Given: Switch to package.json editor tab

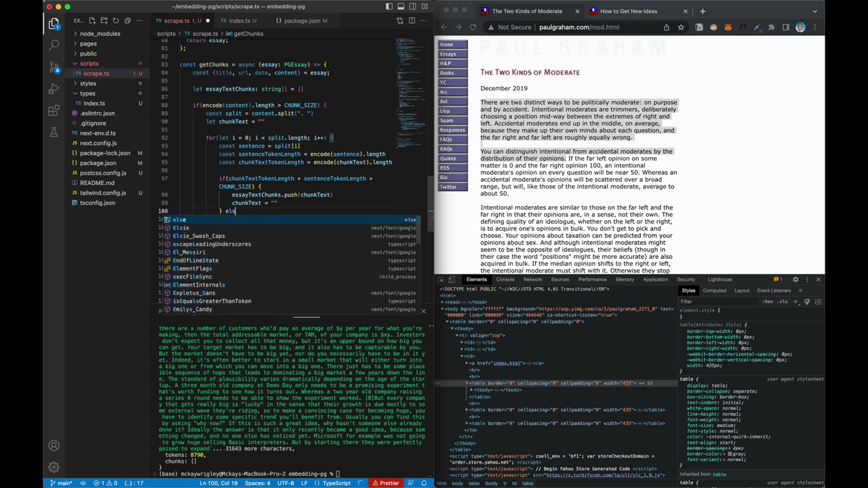Looking at the screenshot, I should 302,21.
